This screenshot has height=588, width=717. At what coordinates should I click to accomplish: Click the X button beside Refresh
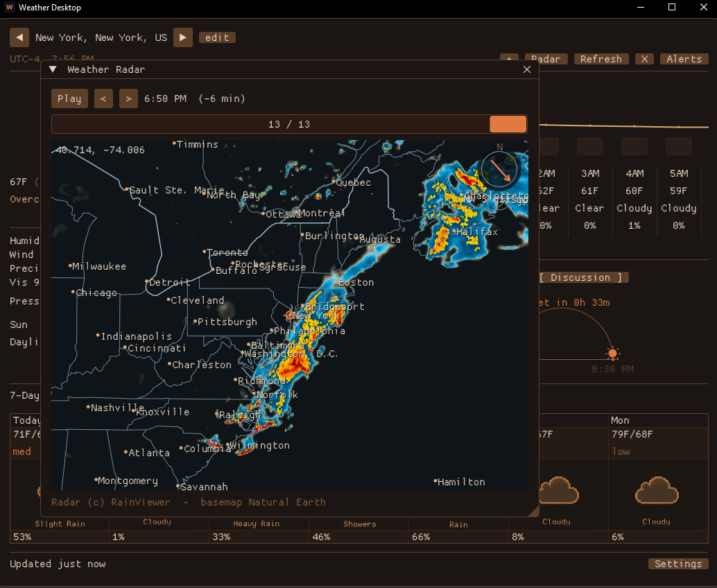tap(644, 59)
